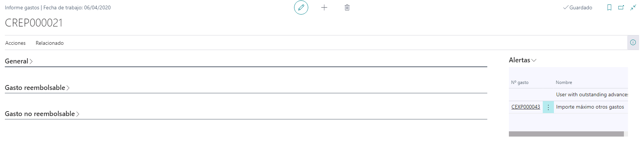The height and width of the screenshot is (150, 644).
Task: Click the Nombre column header
Action: pos(564,82)
